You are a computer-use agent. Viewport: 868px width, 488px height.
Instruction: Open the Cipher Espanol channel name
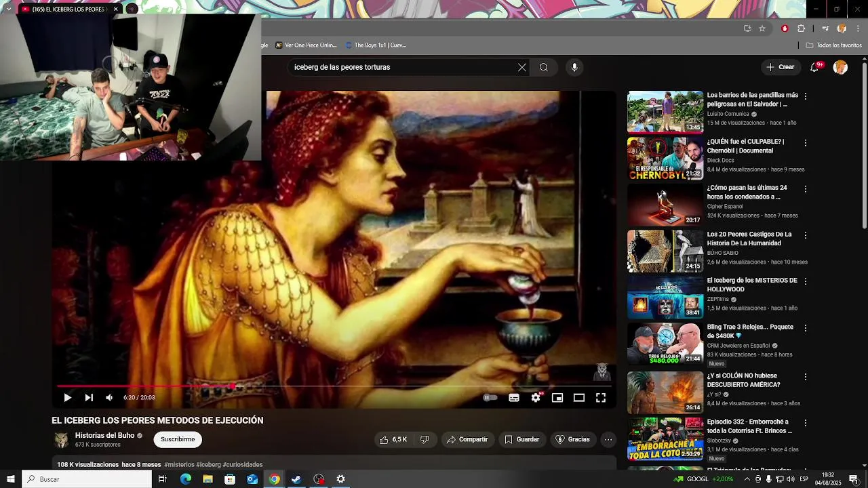(x=725, y=206)
